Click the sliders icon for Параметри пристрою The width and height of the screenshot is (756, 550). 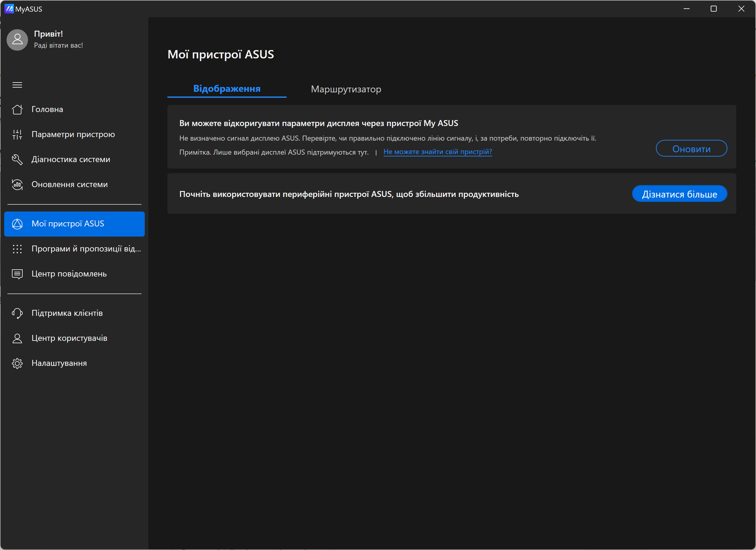click(17, 134)
